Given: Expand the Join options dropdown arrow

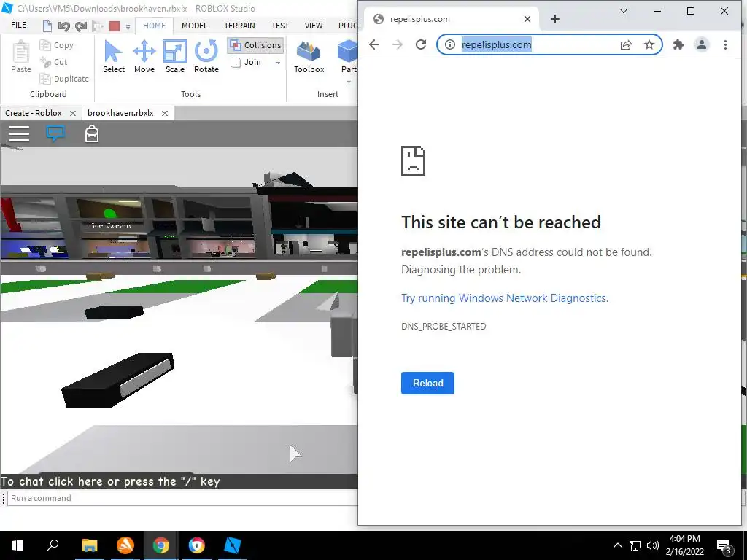Looking at the screenshot, I should [x=278, y=63].
